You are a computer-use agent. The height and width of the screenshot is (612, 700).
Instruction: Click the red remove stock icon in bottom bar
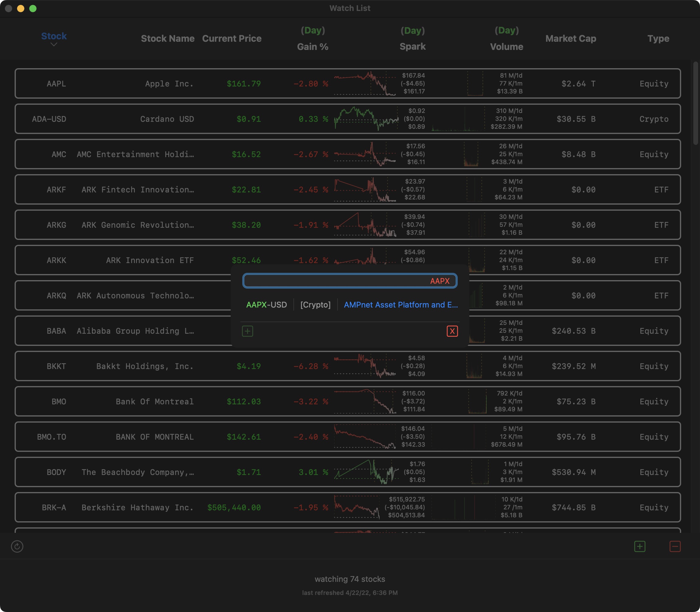[x=675, y=547]
